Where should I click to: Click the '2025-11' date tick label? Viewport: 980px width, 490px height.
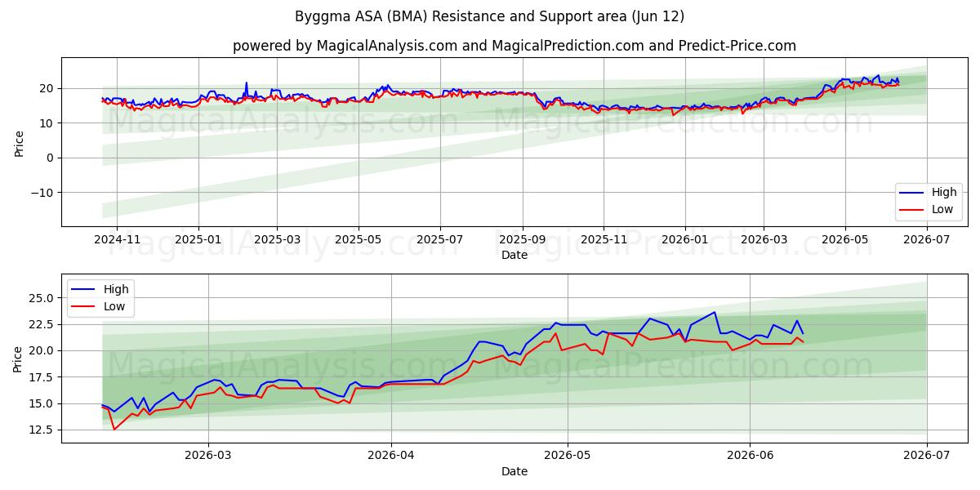coord(604,239)
